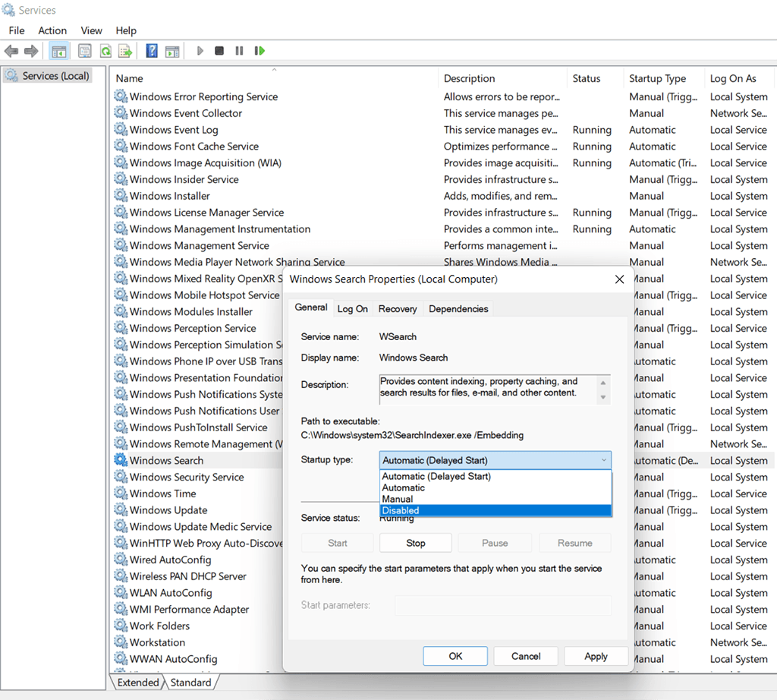Choose Automatic in the startup type list
The image size is (777, 700).
click(495, 487)
